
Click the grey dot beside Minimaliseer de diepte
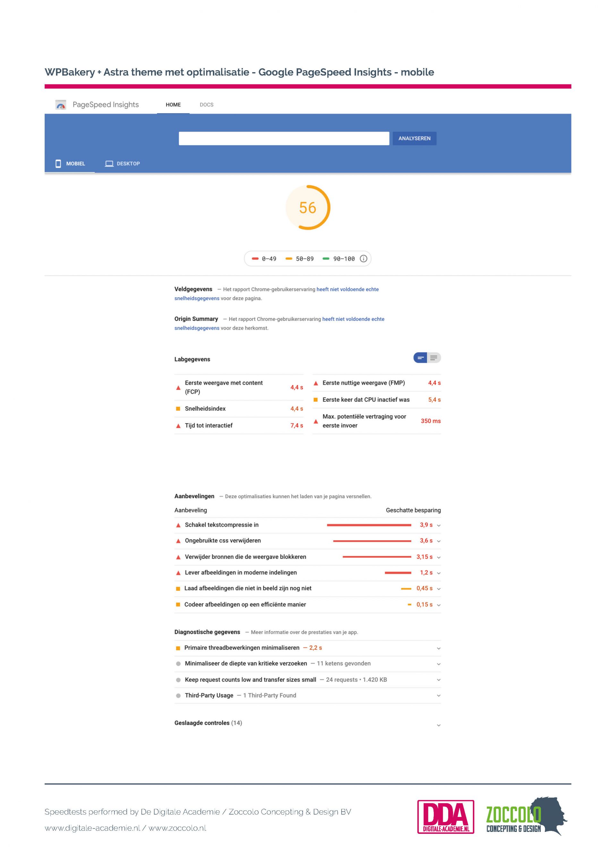pos(178,664)
